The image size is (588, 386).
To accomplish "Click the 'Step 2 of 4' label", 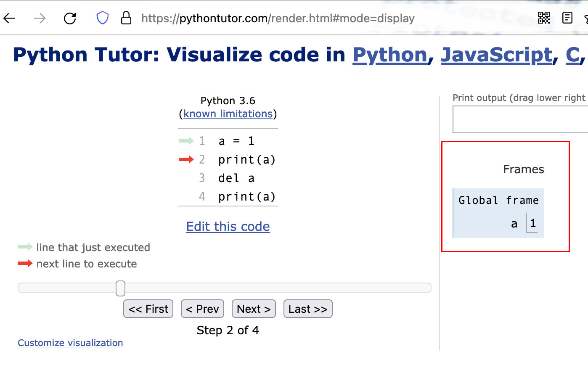I will [x=228, y=330].
